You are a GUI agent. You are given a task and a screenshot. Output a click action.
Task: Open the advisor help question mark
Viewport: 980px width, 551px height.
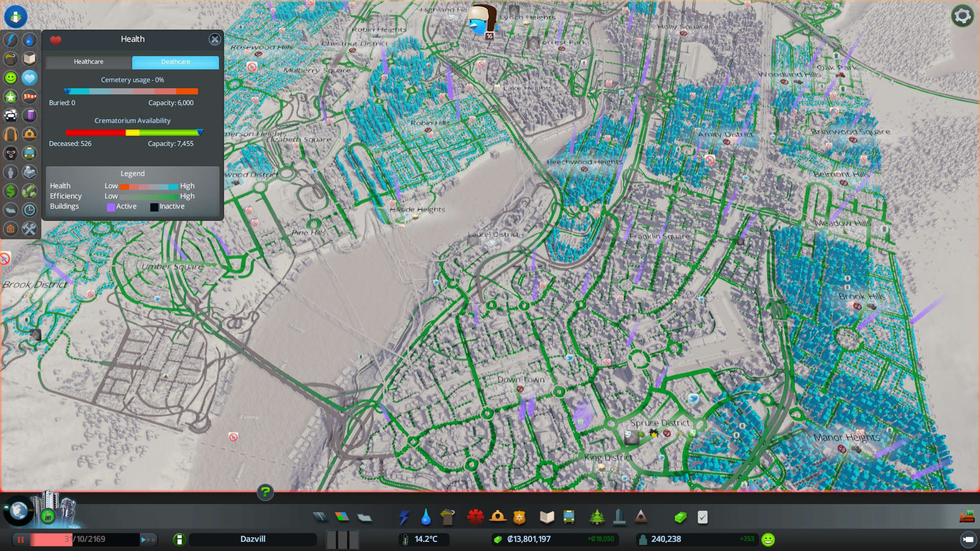tap(265, 492)
